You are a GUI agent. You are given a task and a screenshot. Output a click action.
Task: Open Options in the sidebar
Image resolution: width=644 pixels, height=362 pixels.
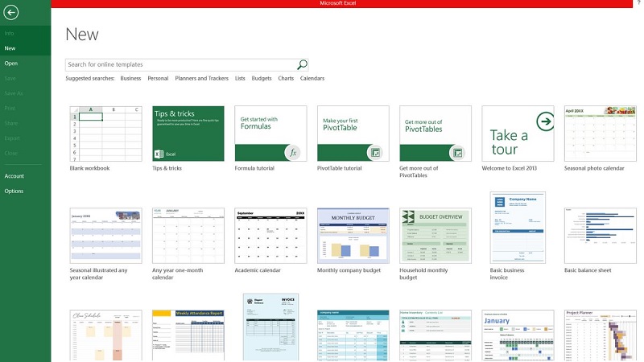[14, 191]
